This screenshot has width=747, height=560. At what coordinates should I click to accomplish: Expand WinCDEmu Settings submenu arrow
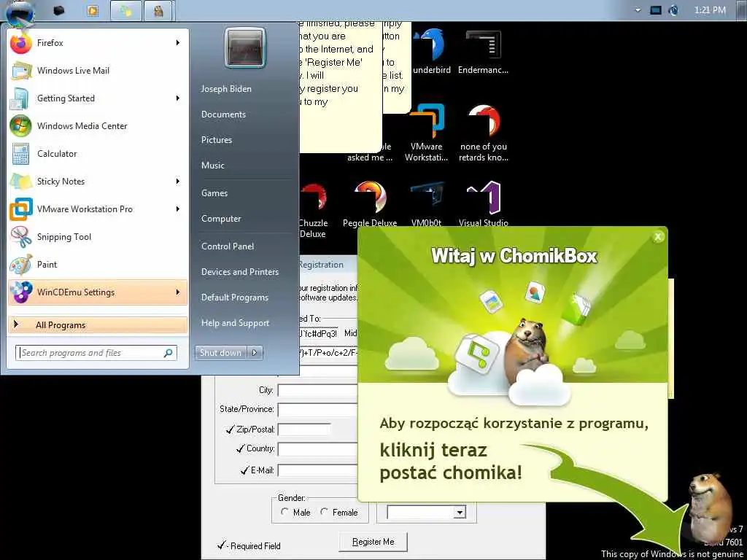click(x=178, y=292)
